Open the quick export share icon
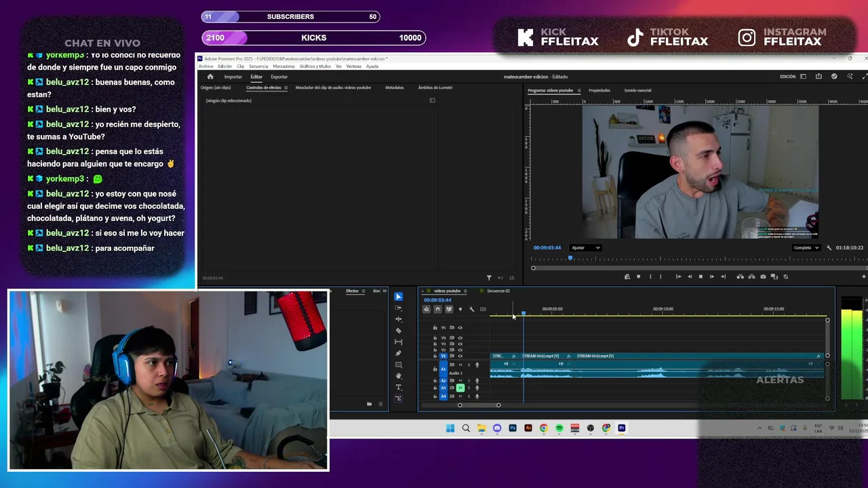 (818, 77)
